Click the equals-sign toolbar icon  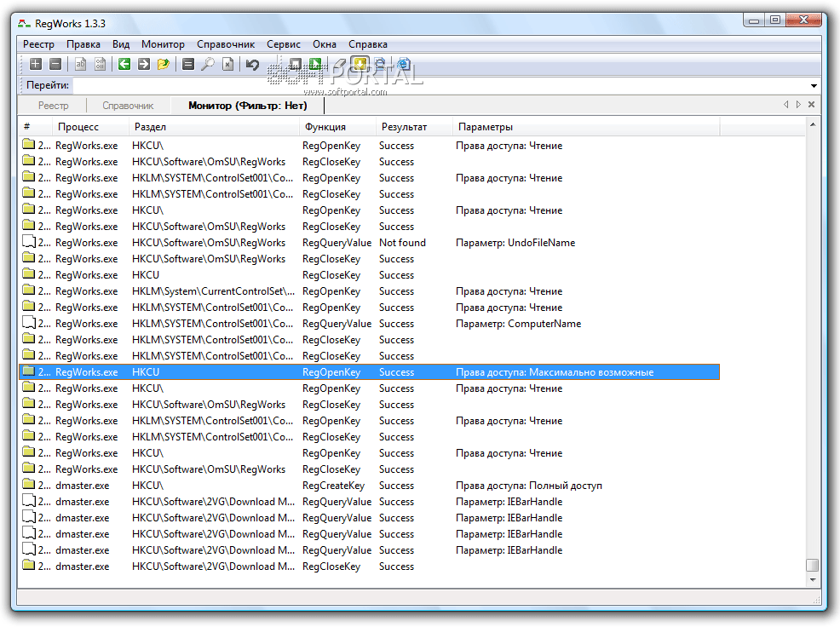click(x=188, y=64)
